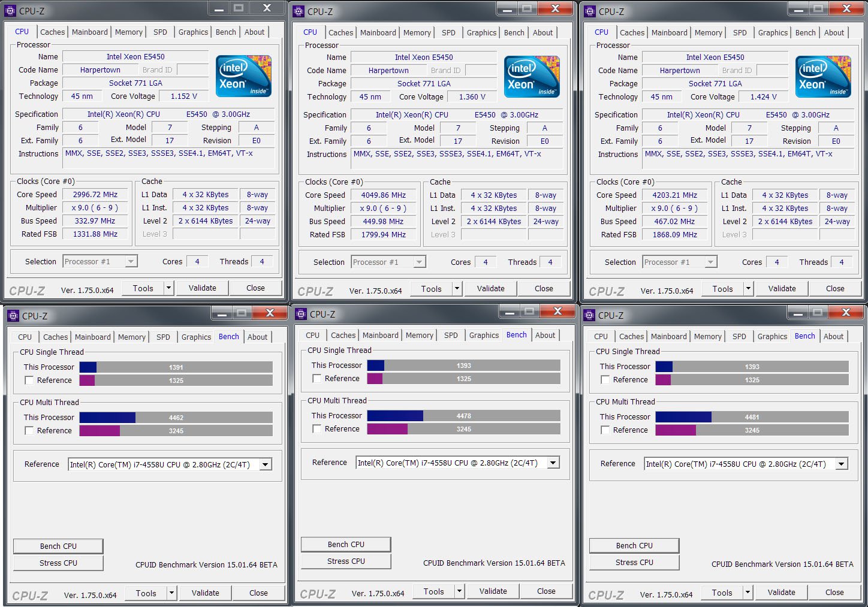Click multi-thread processor bar showing 4481
The height and width of the screenshot is (607, 868).
pos(752,417)
